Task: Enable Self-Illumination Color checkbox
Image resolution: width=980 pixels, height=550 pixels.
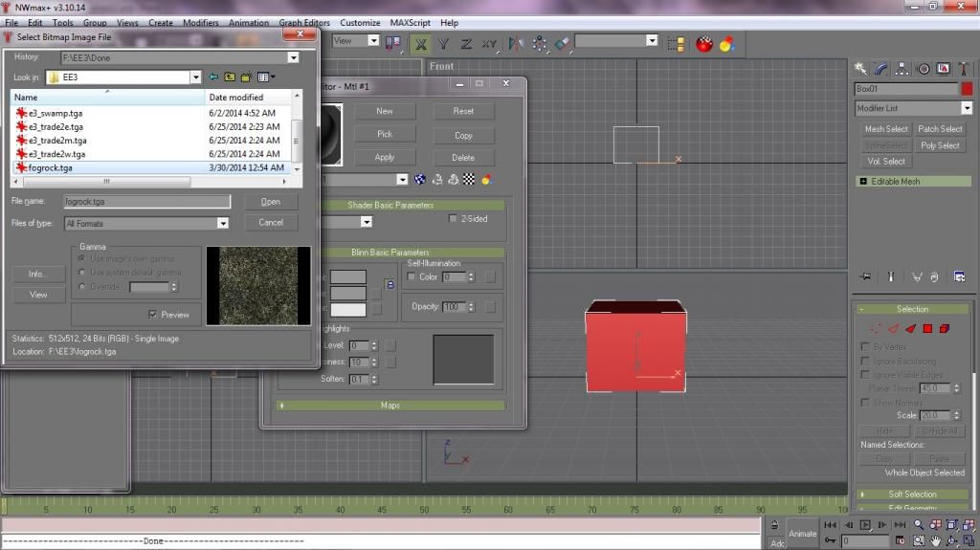Action: (x=412, y=277)
